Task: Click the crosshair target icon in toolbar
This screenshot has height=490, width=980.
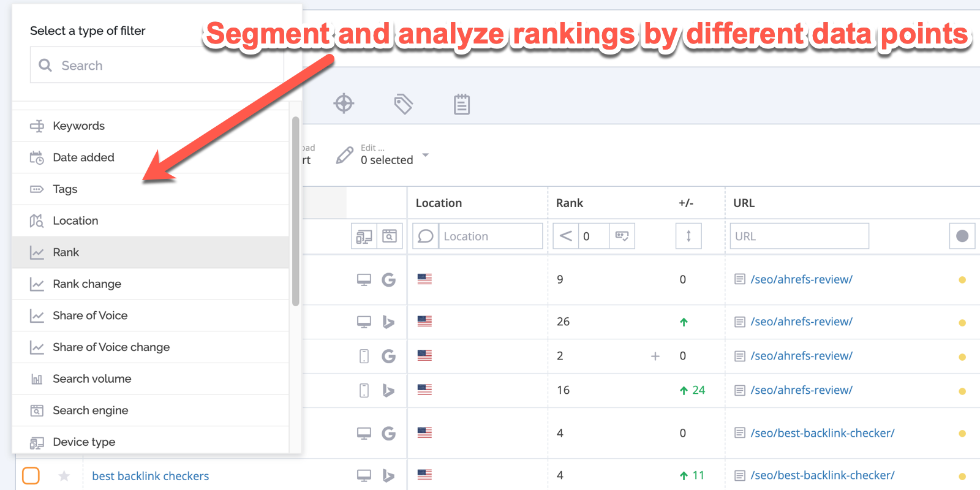Action: [x=344, y=104]
